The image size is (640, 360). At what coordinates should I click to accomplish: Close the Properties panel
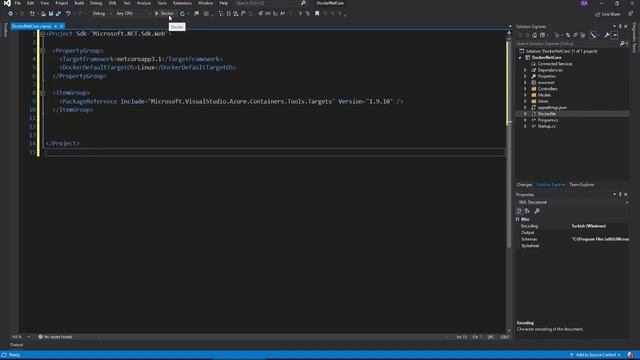[626, 195]
